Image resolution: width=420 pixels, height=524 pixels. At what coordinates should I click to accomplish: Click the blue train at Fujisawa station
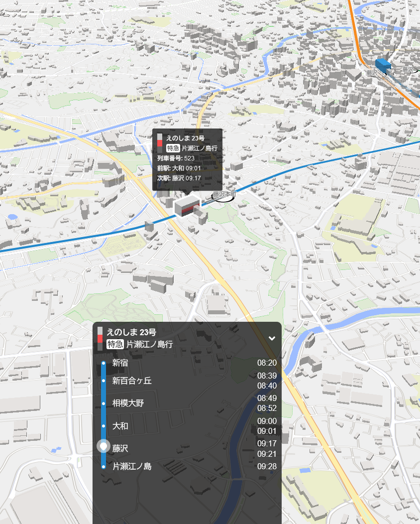point(383,66)
